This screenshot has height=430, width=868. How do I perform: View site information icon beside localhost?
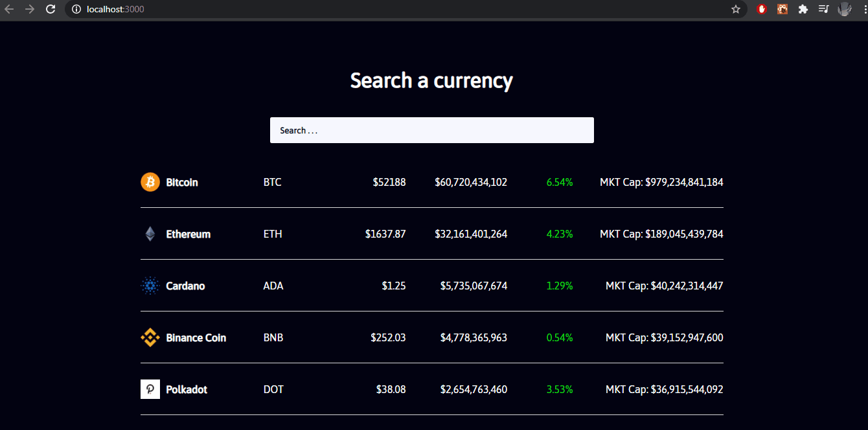pyautogui.click(x=76, y=9)
